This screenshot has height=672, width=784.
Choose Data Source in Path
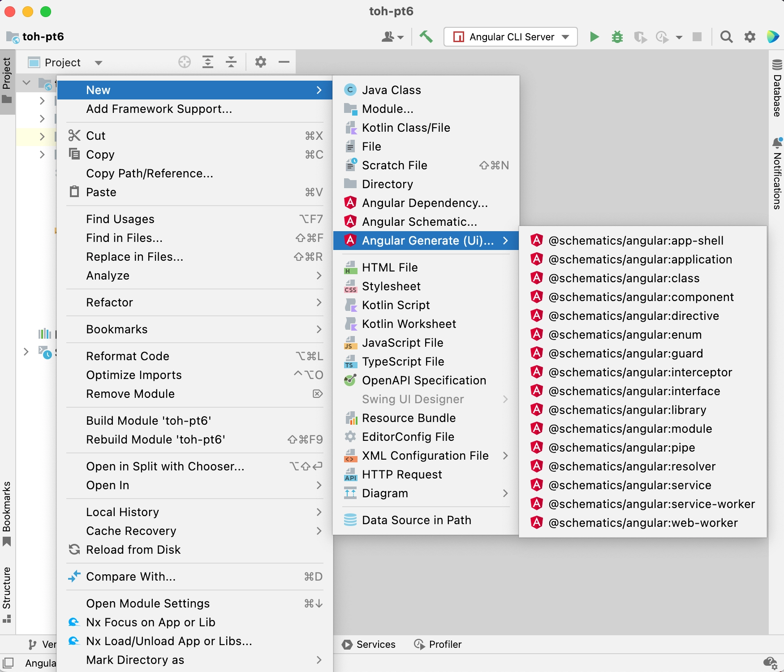coord(426,520)
